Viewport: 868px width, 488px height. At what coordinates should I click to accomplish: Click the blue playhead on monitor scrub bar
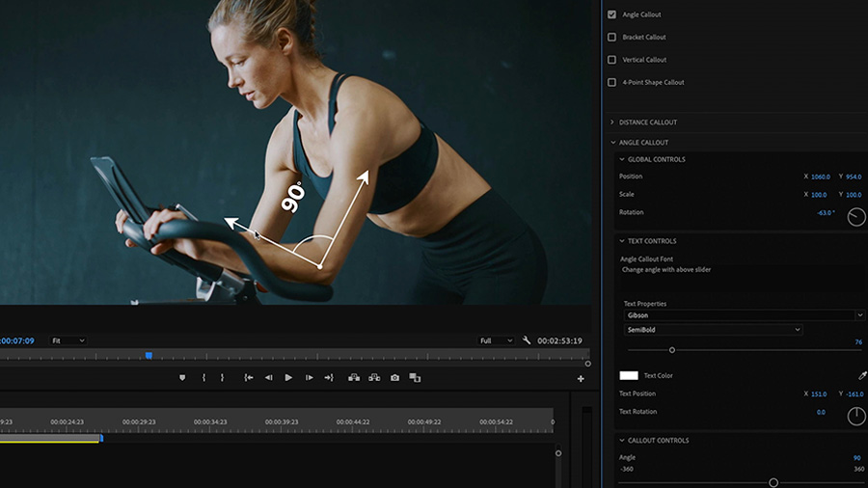tap(149, 355)
